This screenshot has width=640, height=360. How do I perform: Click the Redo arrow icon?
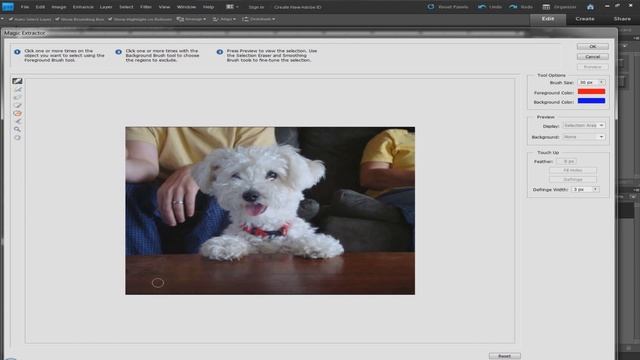tap(513, 7)
